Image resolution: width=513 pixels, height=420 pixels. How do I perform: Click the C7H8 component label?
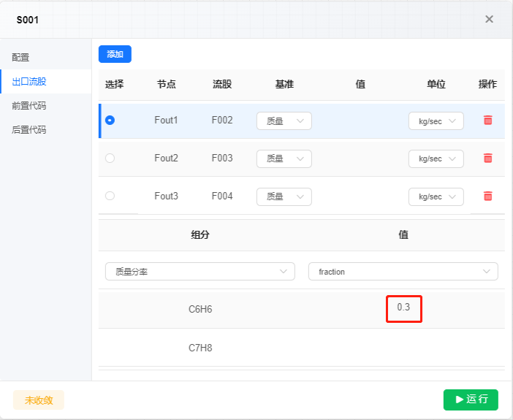point(200,348)
